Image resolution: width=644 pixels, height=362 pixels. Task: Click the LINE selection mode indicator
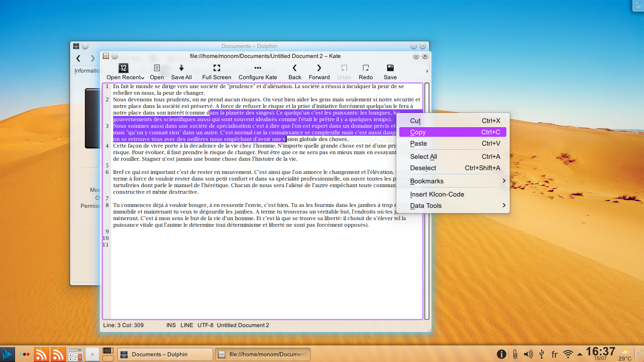(x=187, y=325)
